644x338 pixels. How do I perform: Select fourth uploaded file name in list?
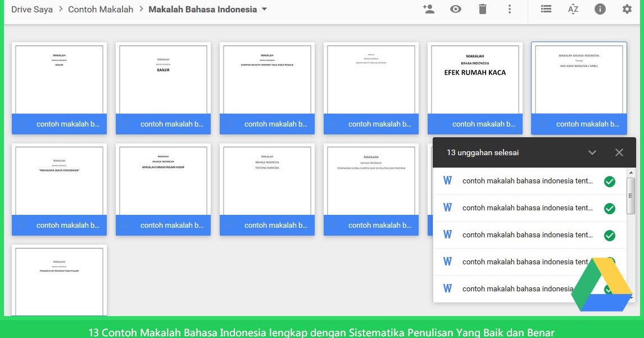click(x=525, y=262)
